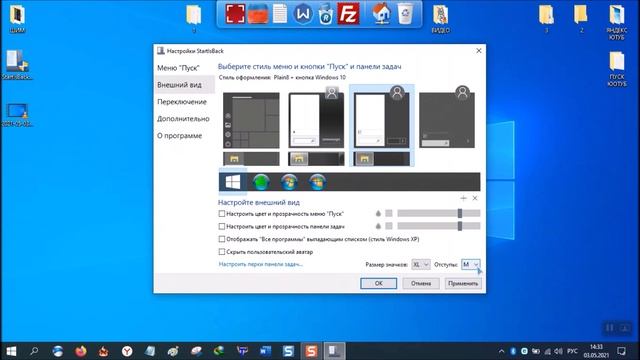Switch to the Переключение section

click(x=182, y=102)
